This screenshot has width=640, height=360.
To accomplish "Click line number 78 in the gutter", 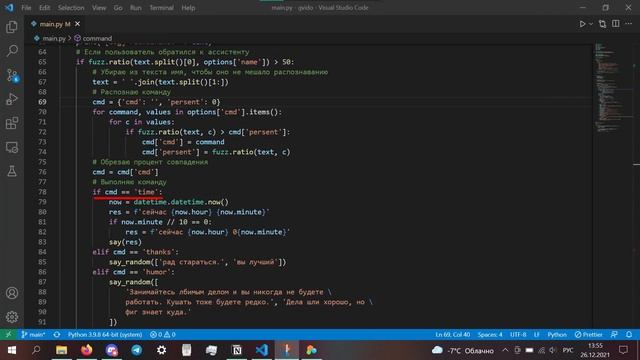I will 42,192.
